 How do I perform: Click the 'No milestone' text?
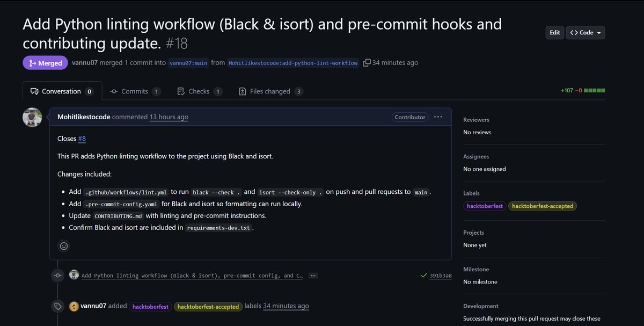click(x=480, y=281)
